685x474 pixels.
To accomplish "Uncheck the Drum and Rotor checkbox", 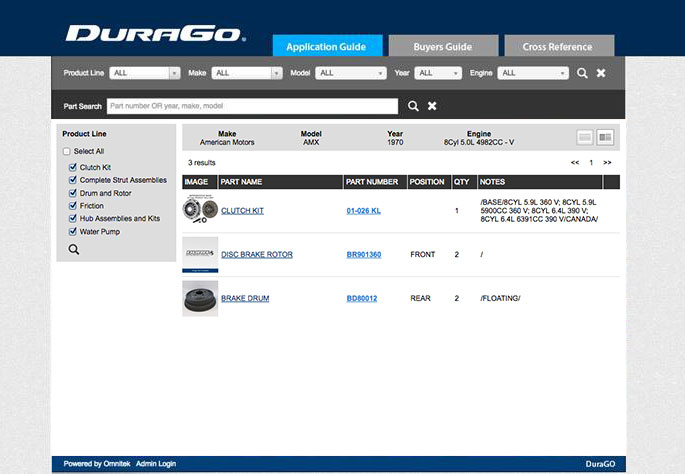I will click(73, 193).
